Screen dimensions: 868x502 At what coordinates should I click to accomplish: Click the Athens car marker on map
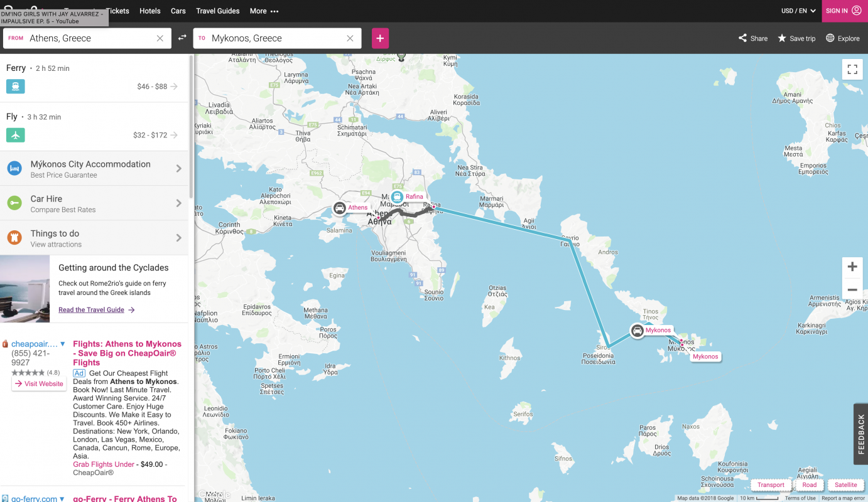coord(340,208)
